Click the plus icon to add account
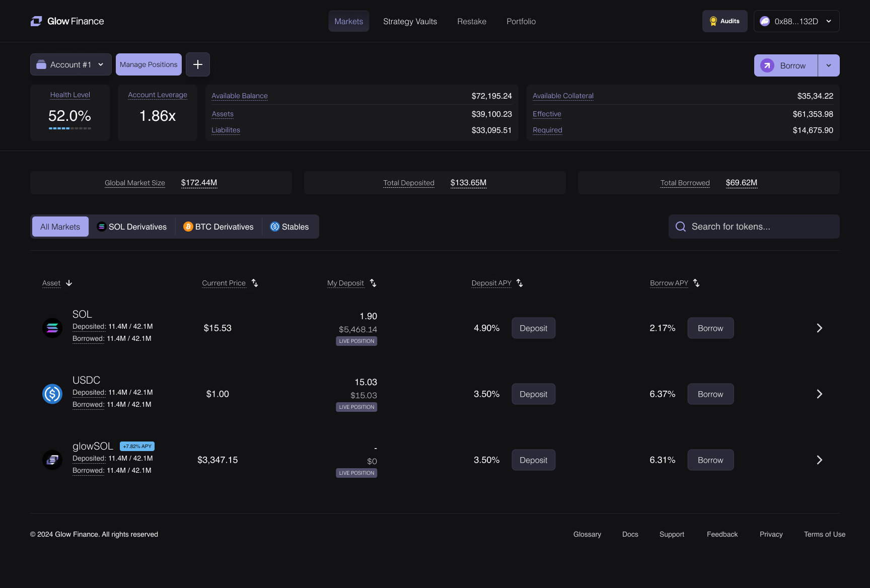870x588 pixels. (198, 64)
